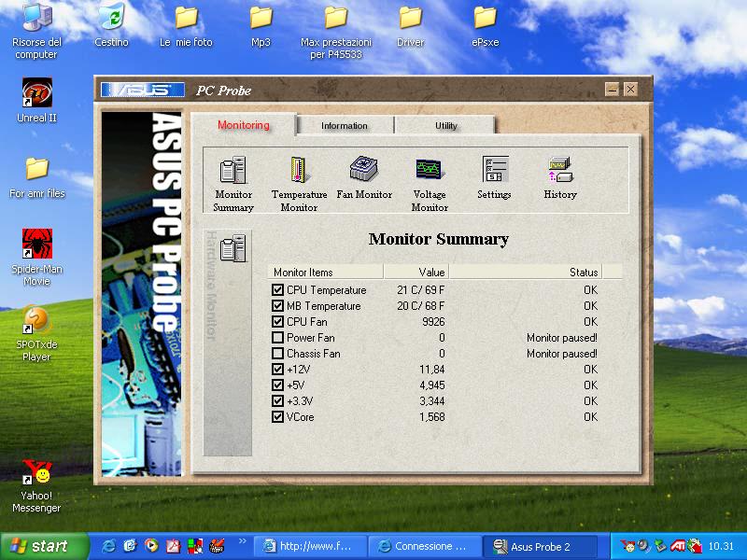Image resolution: width=747 pixels, height=560 pixels.
Task: Click the Acrobat quick launch icon
Action: (x=174, y=546)
